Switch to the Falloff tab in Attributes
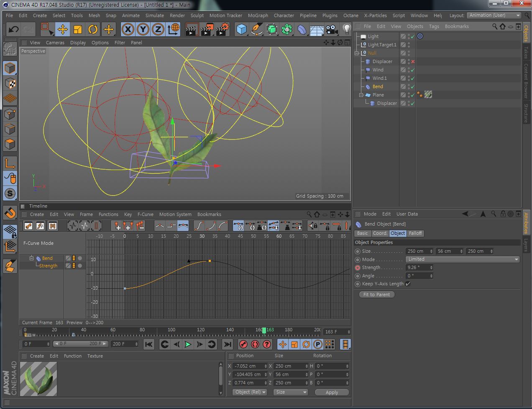 pyautogui.click(x=415, y=234)
